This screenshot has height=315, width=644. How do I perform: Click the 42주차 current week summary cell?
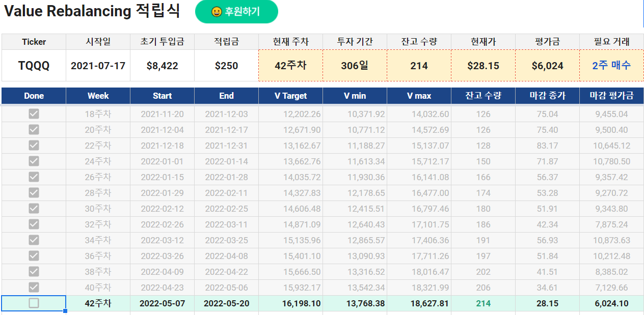tap(290, 65)
